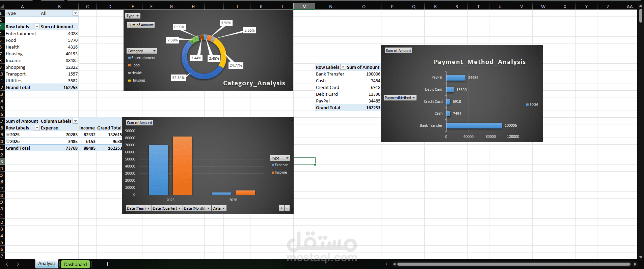The height and width of the screenshot is (269, 644).
Task: Open the Type filter dropdown in cell B1
Action: (x=75, y=13)
